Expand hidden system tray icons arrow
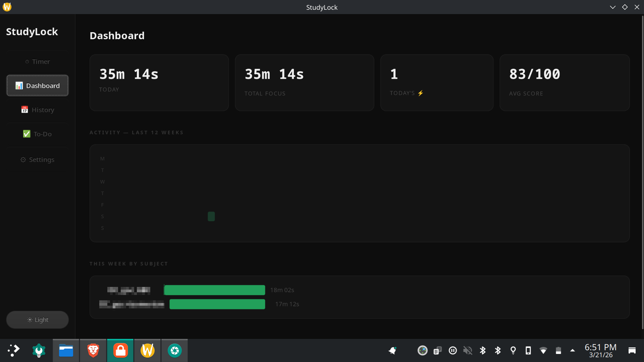The image size is (644, 362). pos(573,351)
